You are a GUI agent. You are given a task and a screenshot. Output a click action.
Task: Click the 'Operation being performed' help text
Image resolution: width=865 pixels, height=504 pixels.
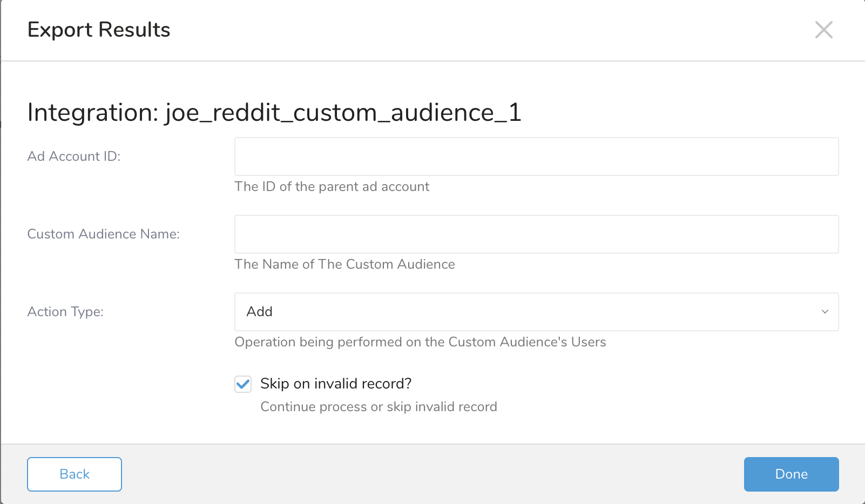click(420, 342)
